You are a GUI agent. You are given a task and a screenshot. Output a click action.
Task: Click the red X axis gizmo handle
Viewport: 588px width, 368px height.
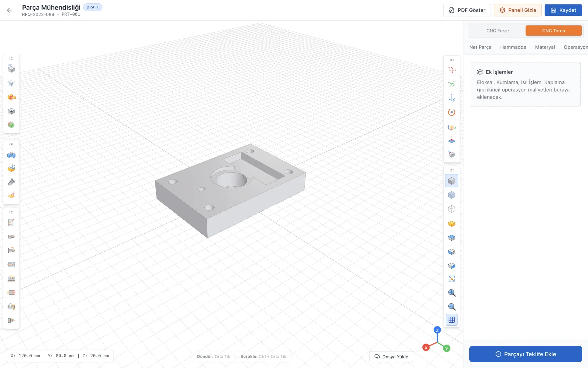(x=426, y=347)
